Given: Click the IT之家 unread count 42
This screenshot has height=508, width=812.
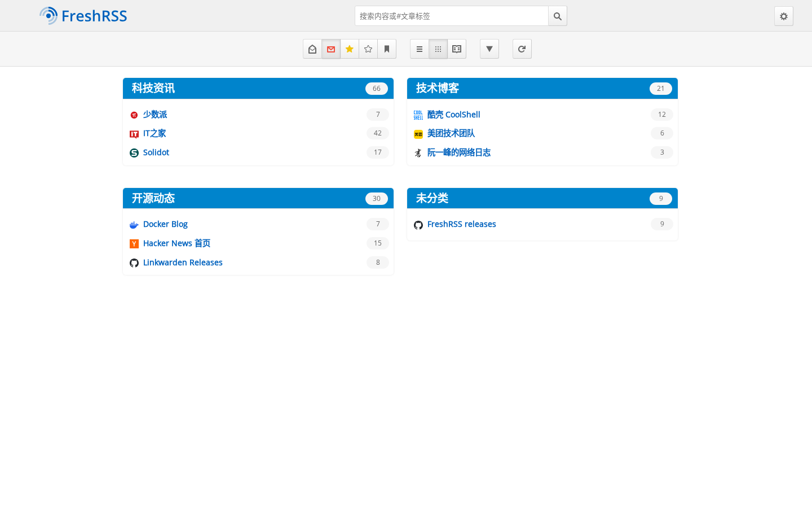Looking at the screenshot, I should [378, 133].
